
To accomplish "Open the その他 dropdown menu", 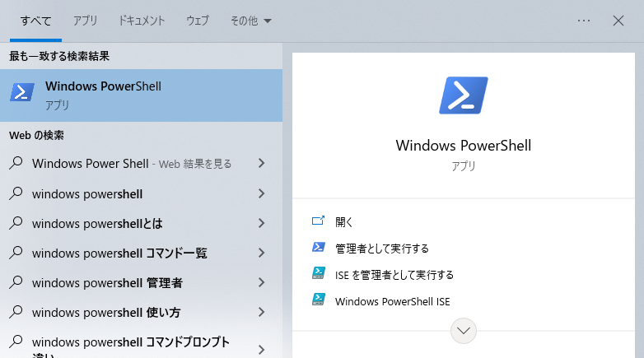I will (x=250, y=21).
